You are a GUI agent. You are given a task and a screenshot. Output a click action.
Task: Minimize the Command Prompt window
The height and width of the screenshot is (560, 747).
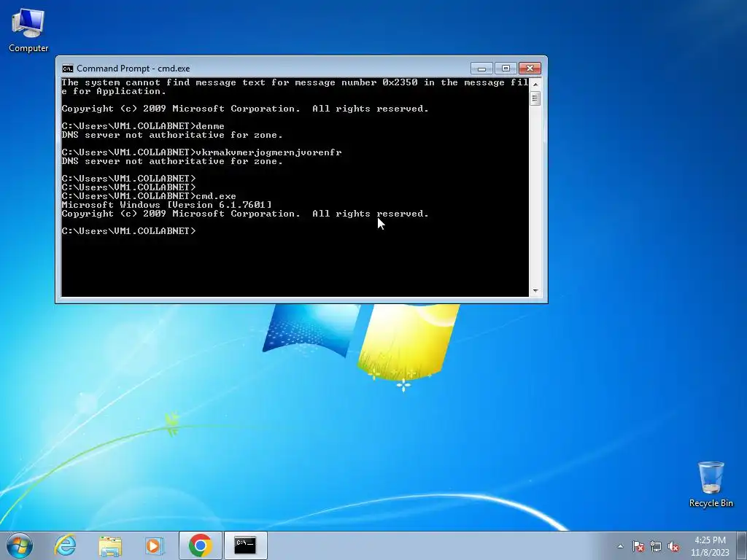tap(481, 69)
